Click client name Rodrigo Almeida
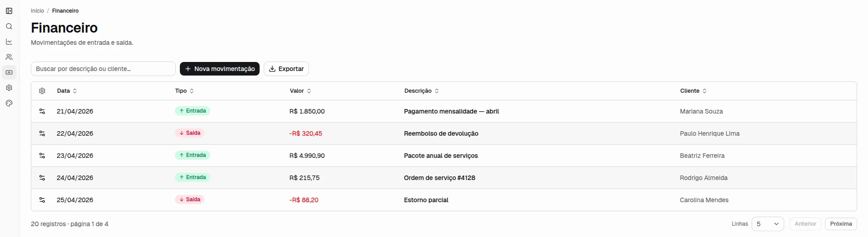868x237 pixels. click(x=704, y=178)
